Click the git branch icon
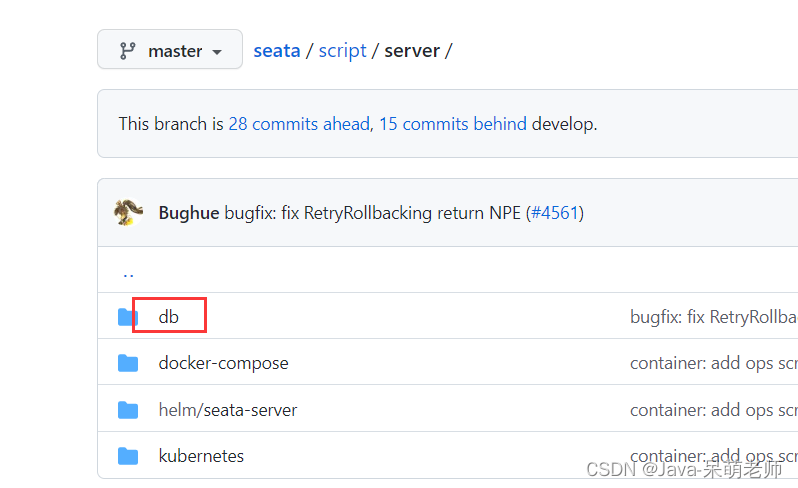Image resolution: width=798 pixels, height=488 pixels. coord(127,51)
